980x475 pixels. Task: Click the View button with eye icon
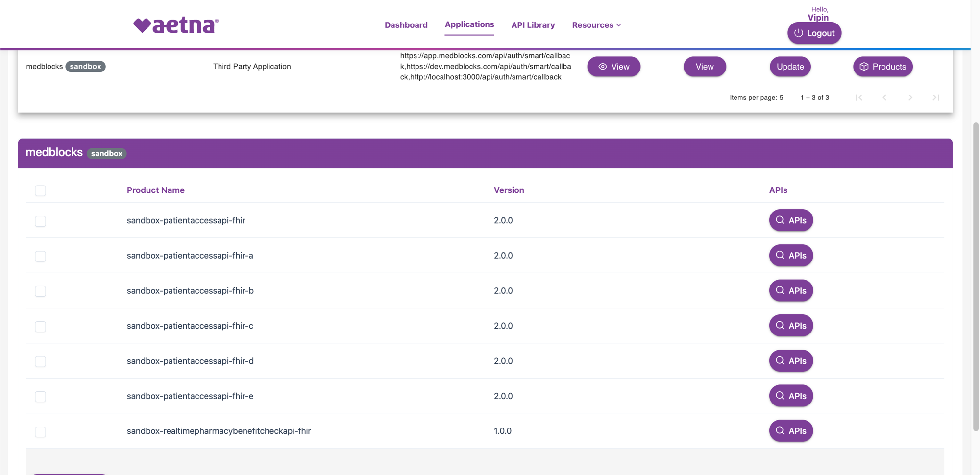click(x=613, y=67)
